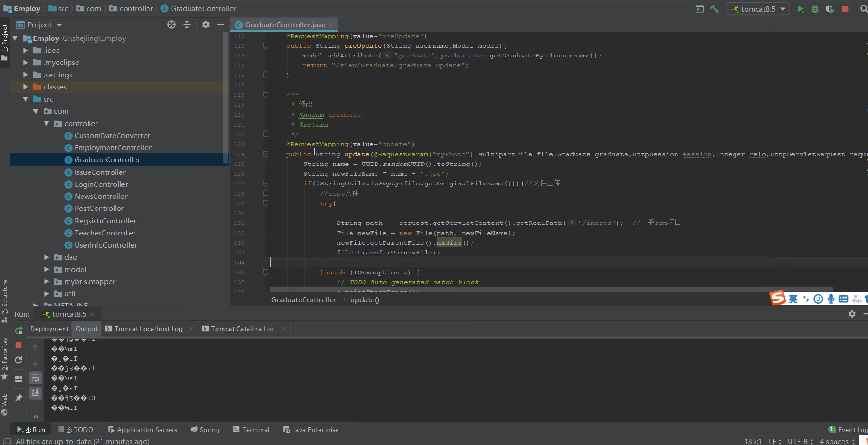Collapse all in the Project panel

[x=187, y=25]
